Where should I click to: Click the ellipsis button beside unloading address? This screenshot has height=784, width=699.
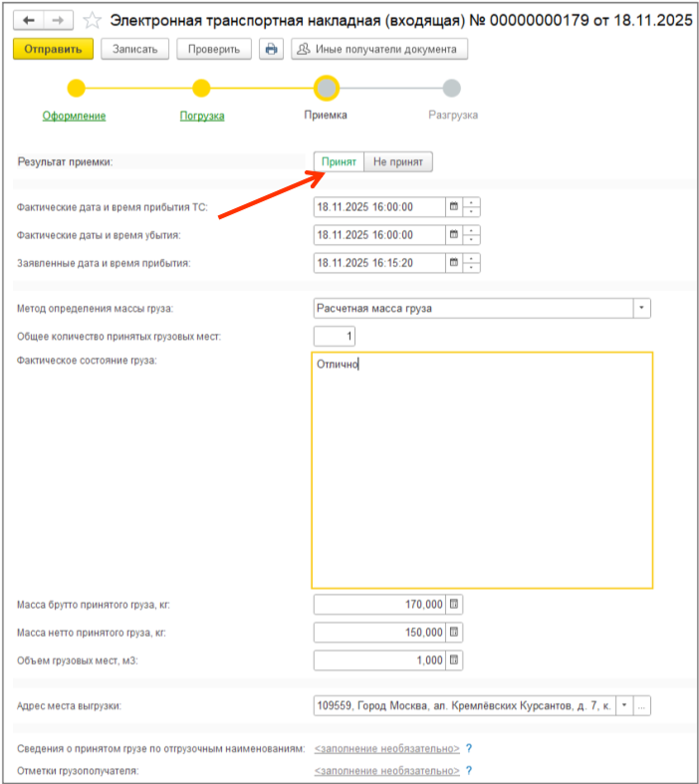[642, 705]
